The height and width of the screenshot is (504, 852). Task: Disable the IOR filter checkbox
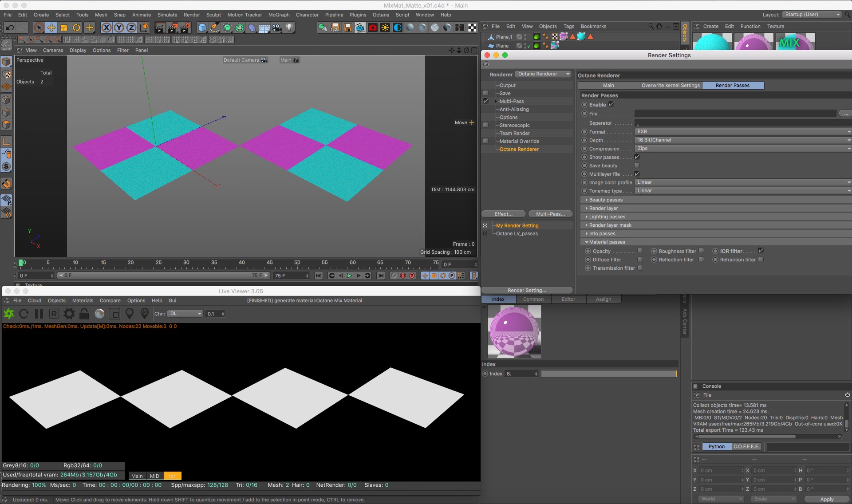tap(761, 251)
